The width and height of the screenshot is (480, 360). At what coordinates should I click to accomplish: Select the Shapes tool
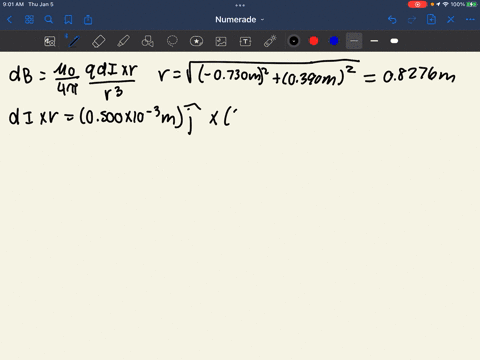(148, 41)
